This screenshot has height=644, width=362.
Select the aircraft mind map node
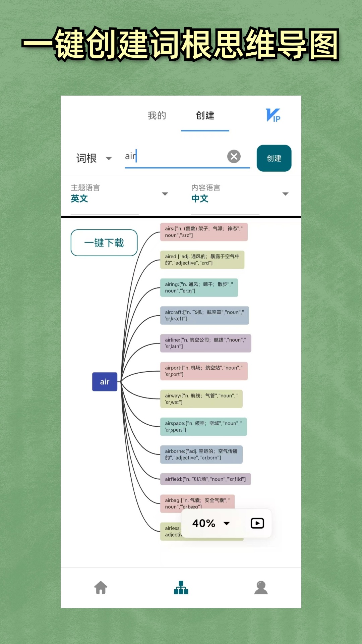point(204,315)
